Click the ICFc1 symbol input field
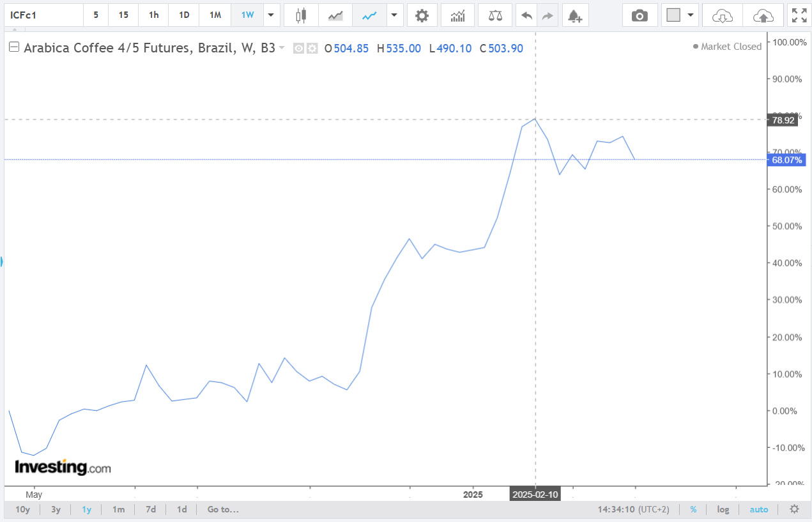812x522 pixels. click(x=42, y=15)
